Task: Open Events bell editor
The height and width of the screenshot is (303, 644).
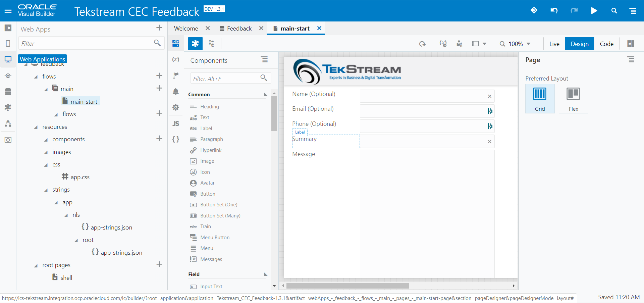Action: click(x=176, y=91)
